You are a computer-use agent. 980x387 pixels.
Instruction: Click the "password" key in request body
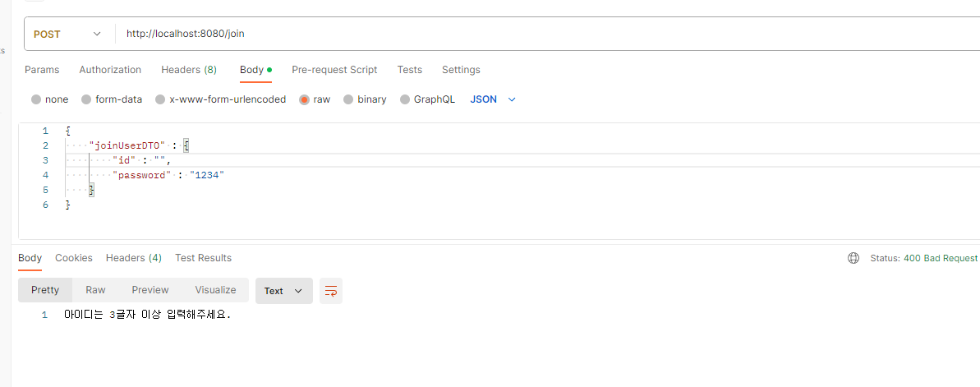pyautogui.click(x=142, y=175)
